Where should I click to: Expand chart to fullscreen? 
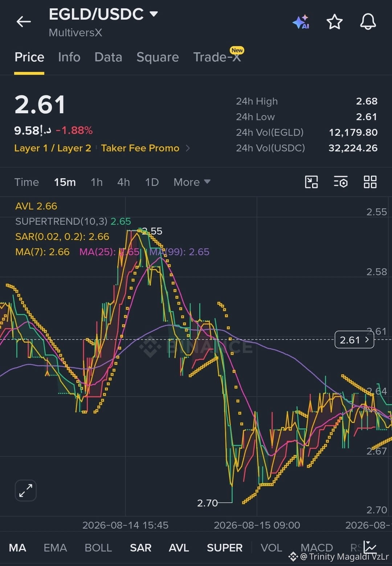point(26,490)
